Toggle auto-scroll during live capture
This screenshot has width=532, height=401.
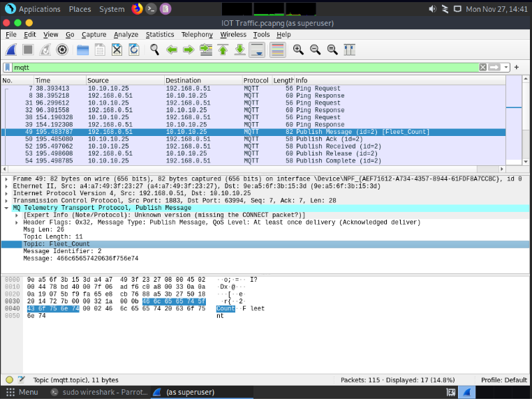[257, 50]
